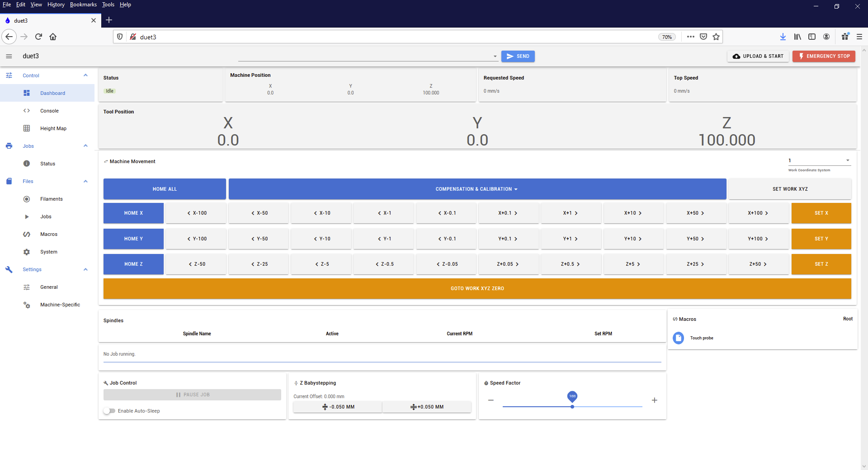Click the Dashboard sidebar icon
Image resolution: width=868 pixels, height=470 pixels.
27,93
